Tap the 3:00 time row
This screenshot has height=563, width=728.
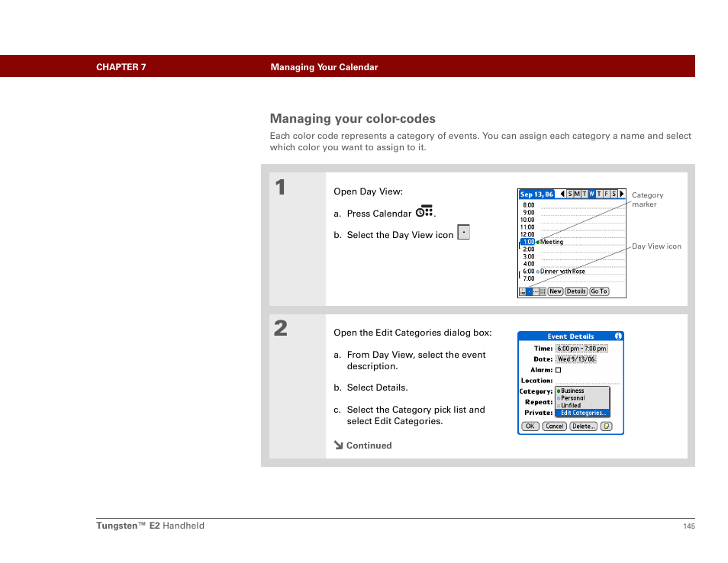click(572, 256)
